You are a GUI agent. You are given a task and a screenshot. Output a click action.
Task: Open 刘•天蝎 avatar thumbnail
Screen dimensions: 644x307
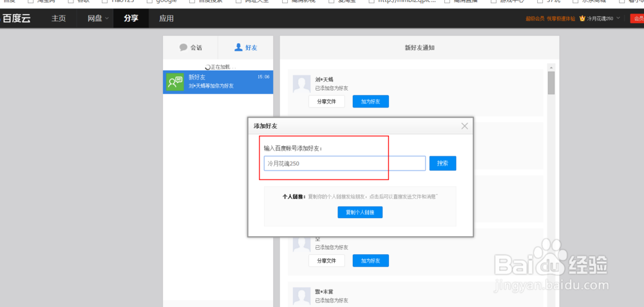pyautogui.click(x=301, y=84)
